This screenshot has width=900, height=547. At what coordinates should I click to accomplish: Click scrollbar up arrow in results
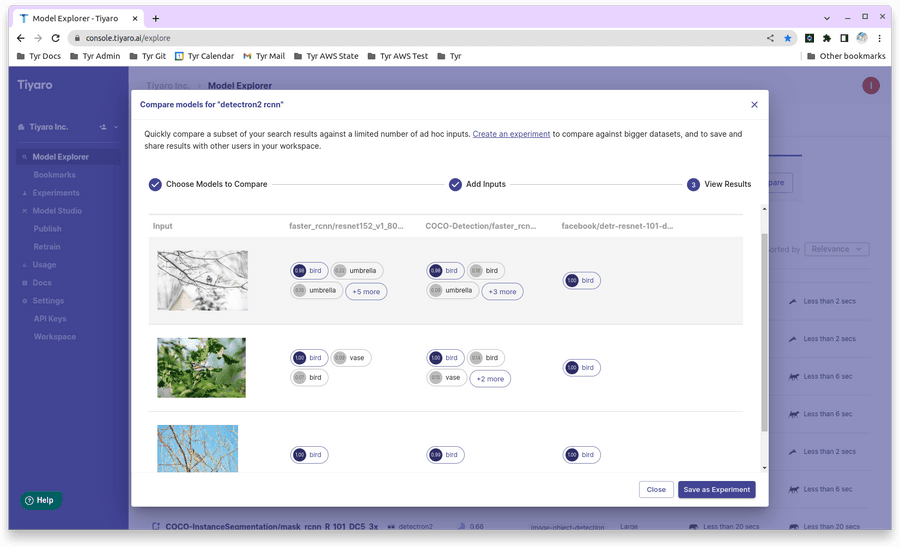pos(764,209)
